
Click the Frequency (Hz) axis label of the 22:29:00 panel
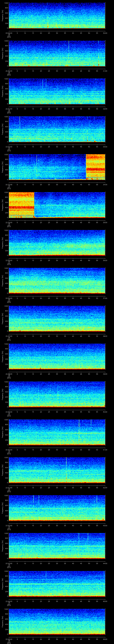click(x=3, y=16)
